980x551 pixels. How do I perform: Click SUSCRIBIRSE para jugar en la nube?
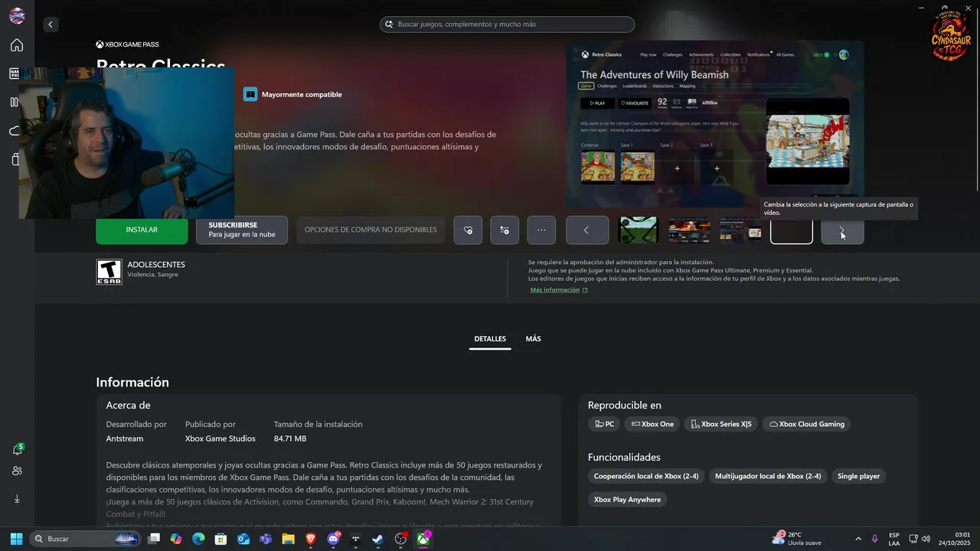(x=242, y=230)
